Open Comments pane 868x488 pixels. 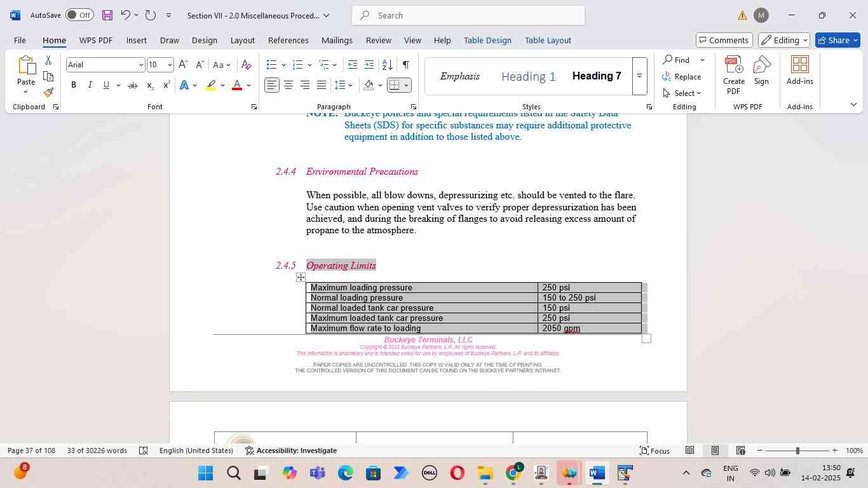pos(724,40)
